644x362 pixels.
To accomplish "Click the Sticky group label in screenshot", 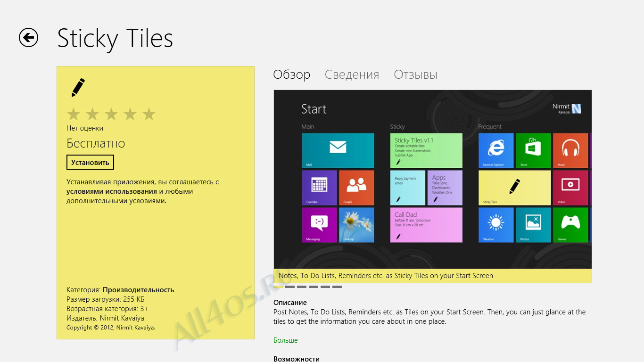I will (397, 126).
